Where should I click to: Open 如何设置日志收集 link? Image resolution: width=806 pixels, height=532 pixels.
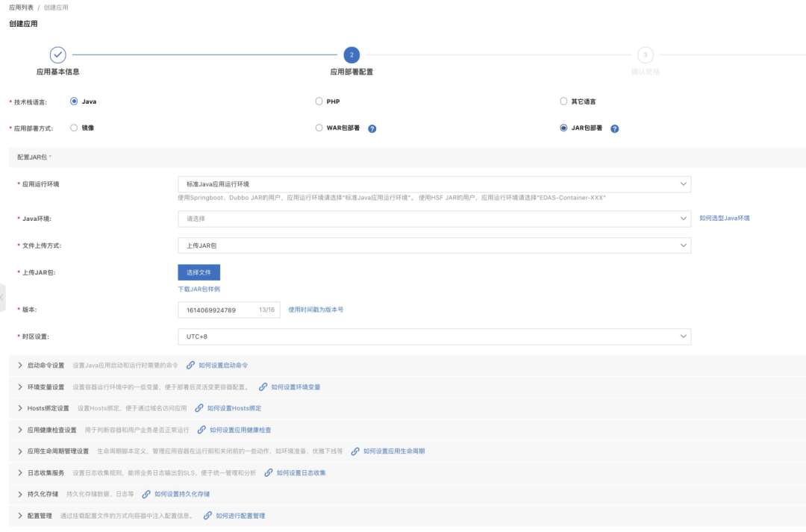coord(302,472)
